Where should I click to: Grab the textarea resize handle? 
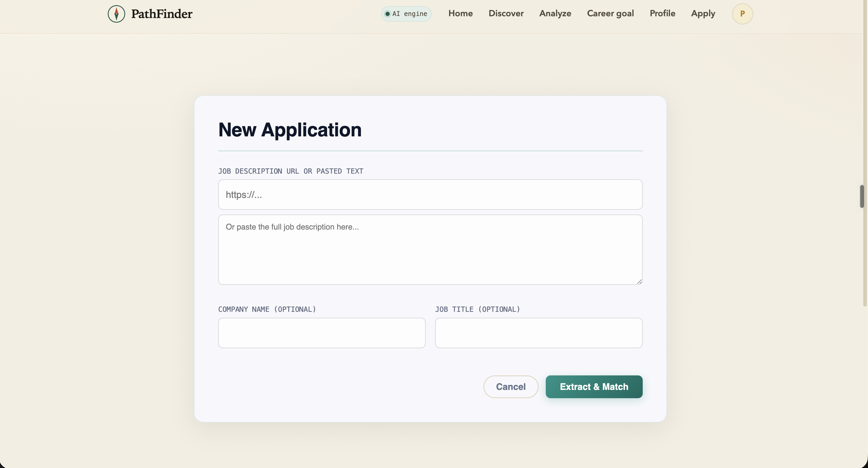639,282
